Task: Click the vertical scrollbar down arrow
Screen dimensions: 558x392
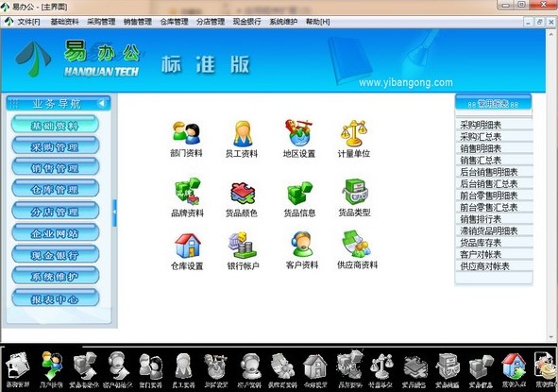Action: tap(551, 336)
